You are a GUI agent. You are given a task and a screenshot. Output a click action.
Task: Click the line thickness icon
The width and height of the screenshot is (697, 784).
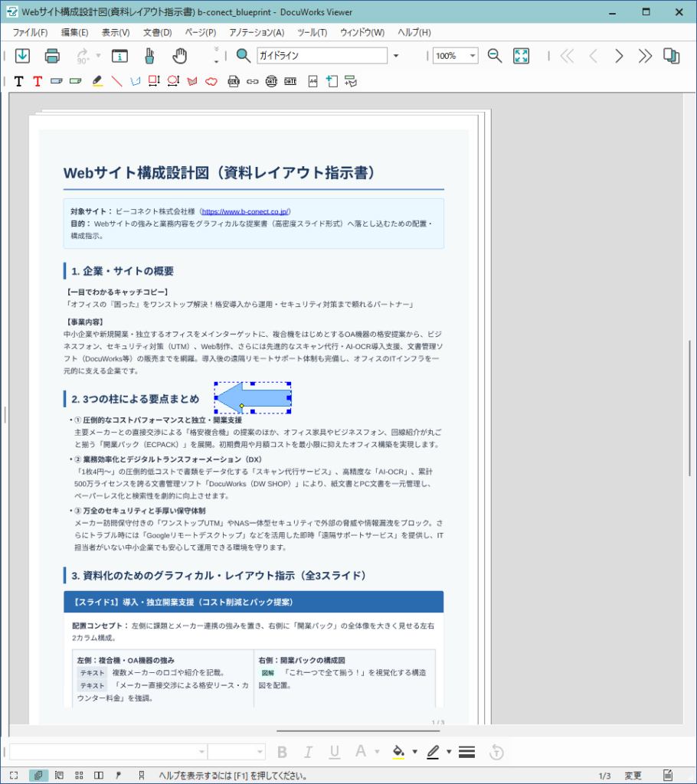(466, 752)
